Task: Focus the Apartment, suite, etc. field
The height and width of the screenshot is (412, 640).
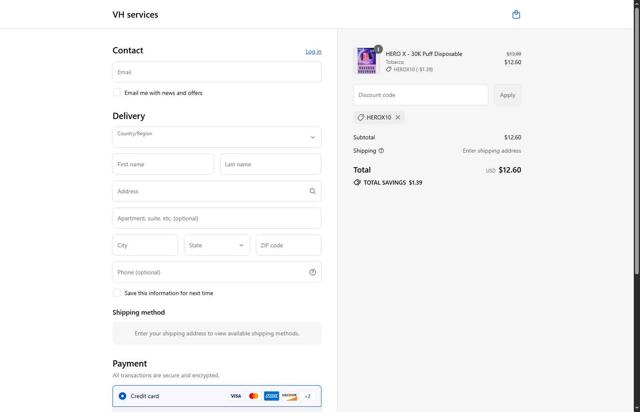Action: pyautogui.click(x=217, y=218)
